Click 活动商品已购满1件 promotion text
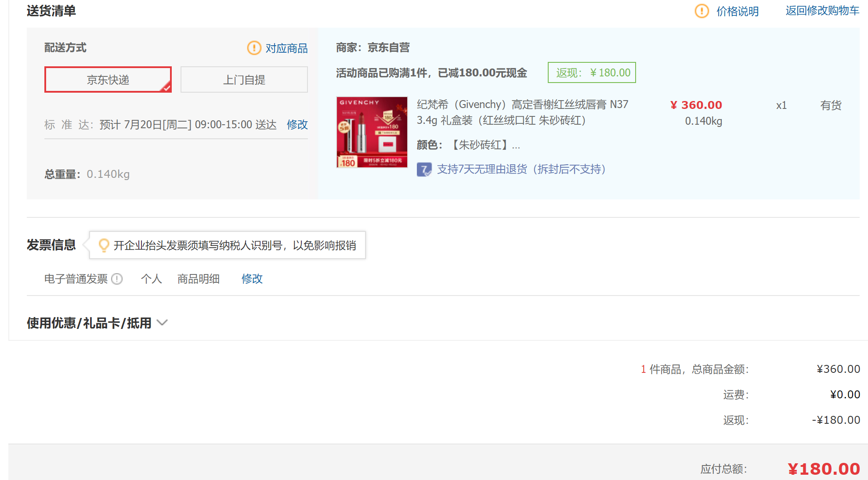 [431, 73]
